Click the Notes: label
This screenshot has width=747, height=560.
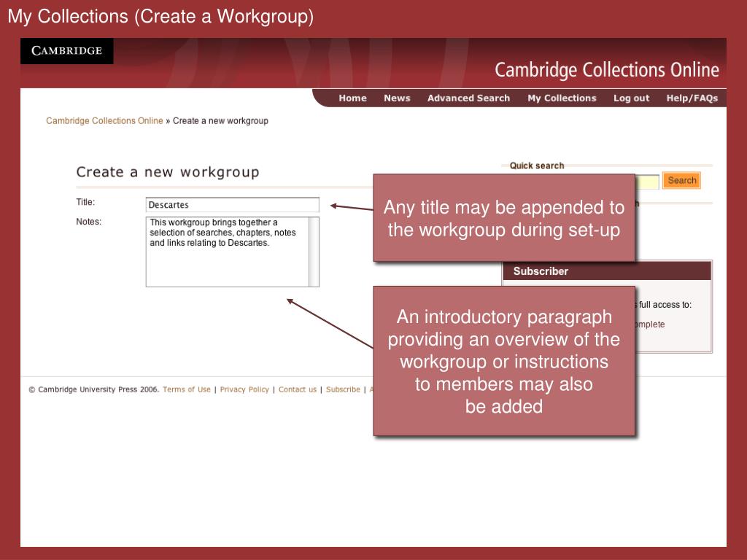point(88,222)
